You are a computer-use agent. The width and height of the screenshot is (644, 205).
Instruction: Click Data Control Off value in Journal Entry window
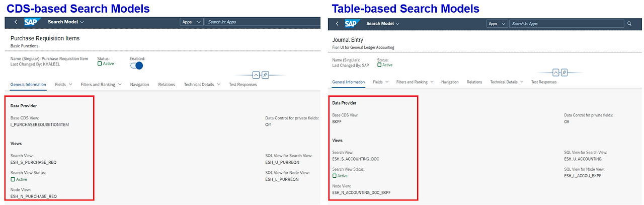tap(567, 121)
